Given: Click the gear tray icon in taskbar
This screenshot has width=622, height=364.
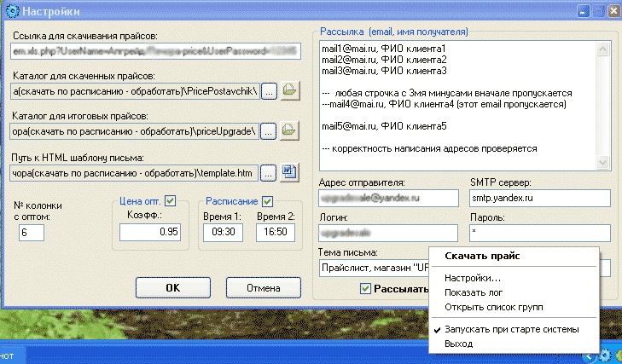Looking at the screenshot, I should point(605,355).
